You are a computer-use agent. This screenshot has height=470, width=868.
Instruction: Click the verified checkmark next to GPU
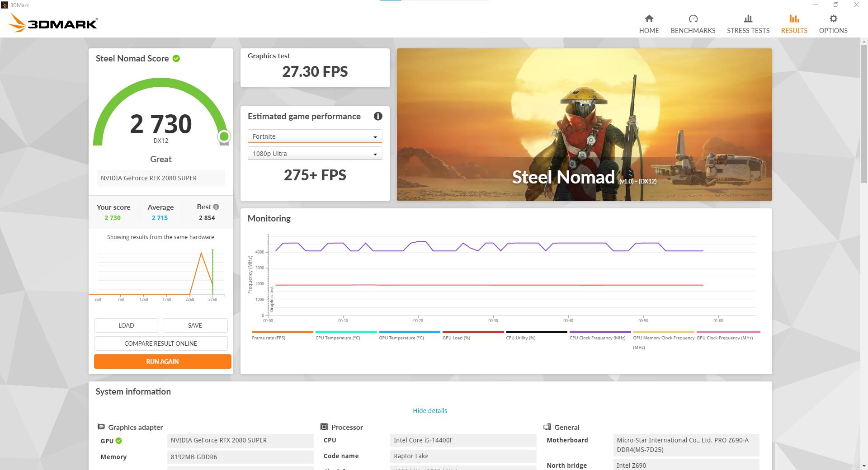[x=118, y=441]
